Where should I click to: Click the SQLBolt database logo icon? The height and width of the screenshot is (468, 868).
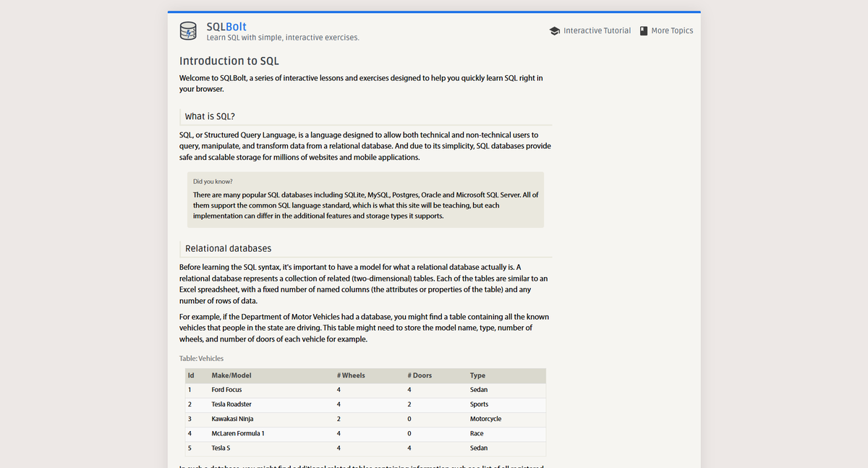coord(188,31)
